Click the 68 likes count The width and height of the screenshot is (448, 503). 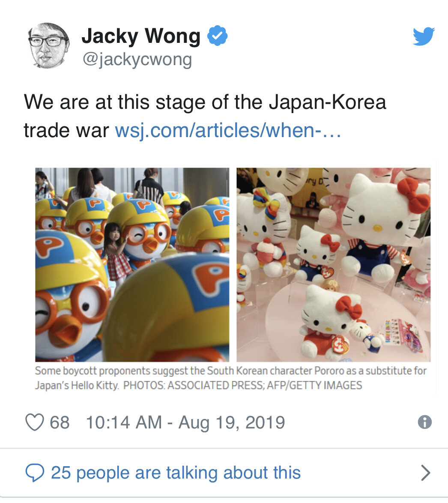(60, 422)
